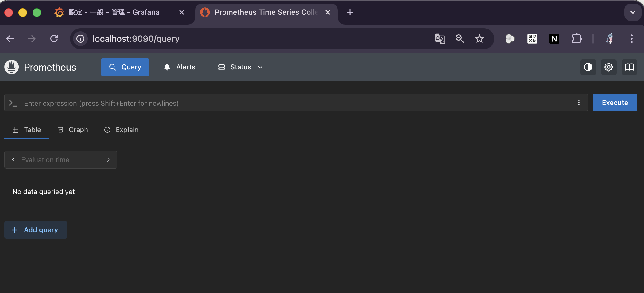The height and width of the screenshot is (293, 644).
Task: Click the QR code extension icon
Action: (x=532, y=39)
